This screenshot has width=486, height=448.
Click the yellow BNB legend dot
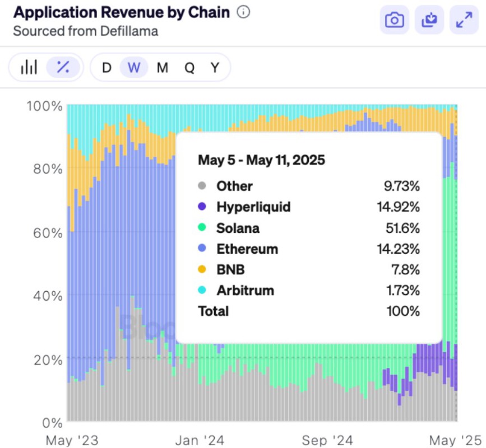202,269
